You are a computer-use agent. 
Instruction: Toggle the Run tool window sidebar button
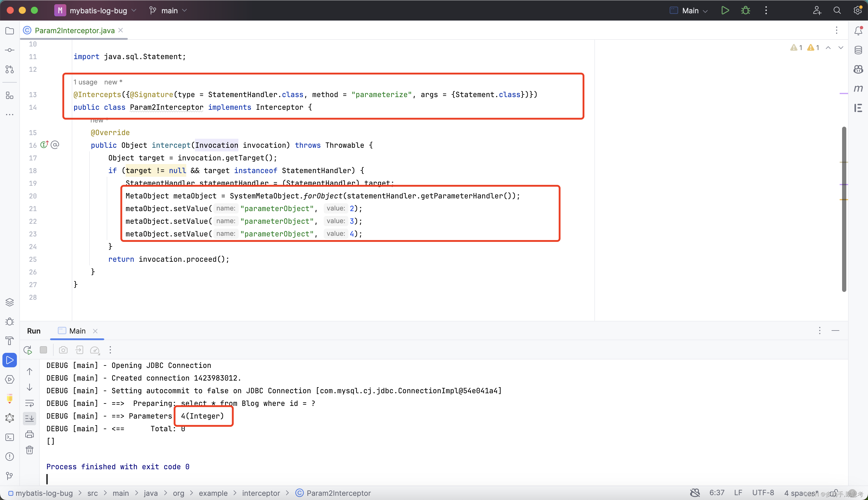coord(10,360)
